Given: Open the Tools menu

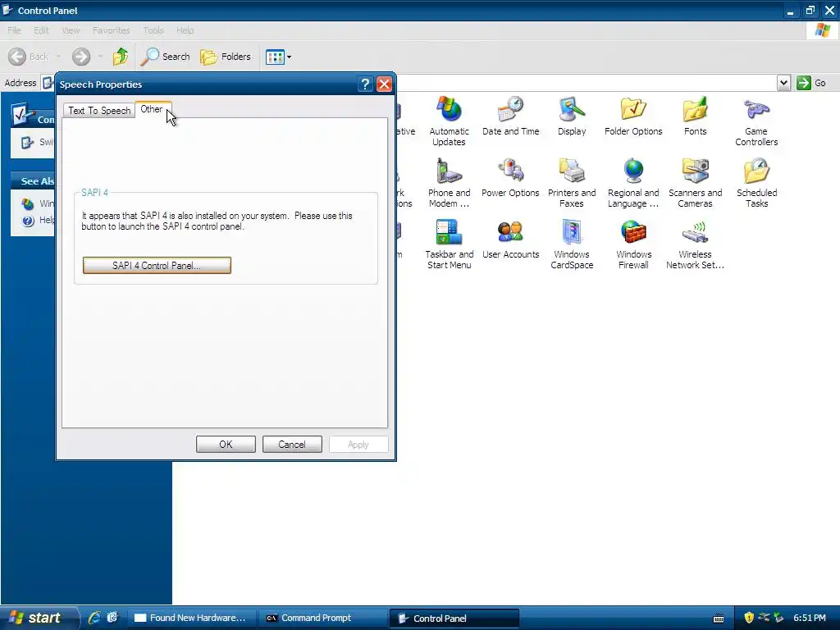Looking at the screenshot, I should [x=153, y=30].
